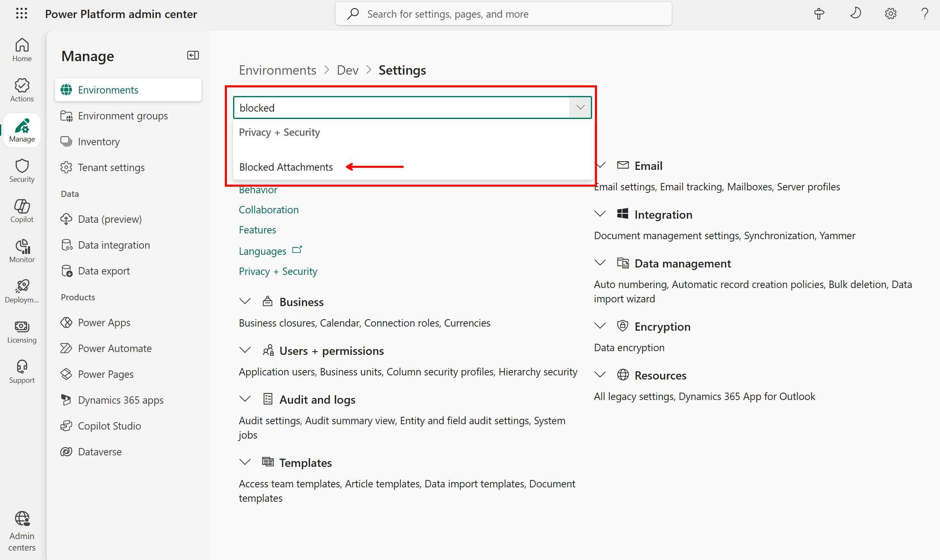Open the settings search dropdown arrow
Viewport: 940px width, 560px height.
click(580, 107)
